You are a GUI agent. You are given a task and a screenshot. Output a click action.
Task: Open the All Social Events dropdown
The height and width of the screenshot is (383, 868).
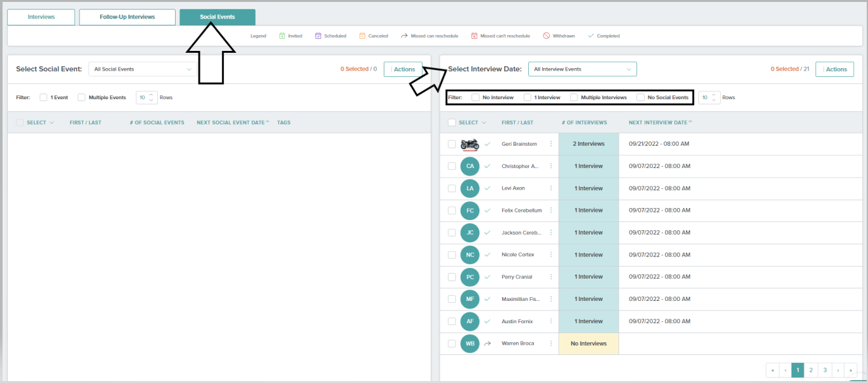[x=142, y=69]
